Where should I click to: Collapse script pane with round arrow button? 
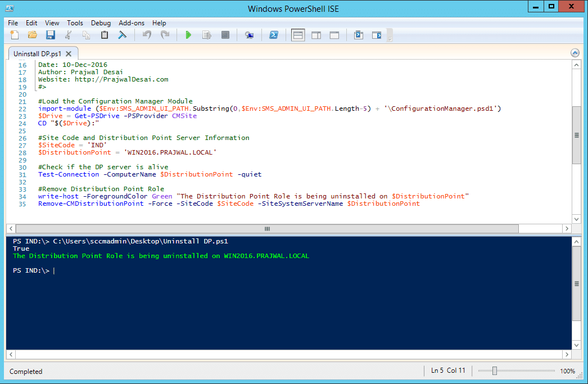575,53
